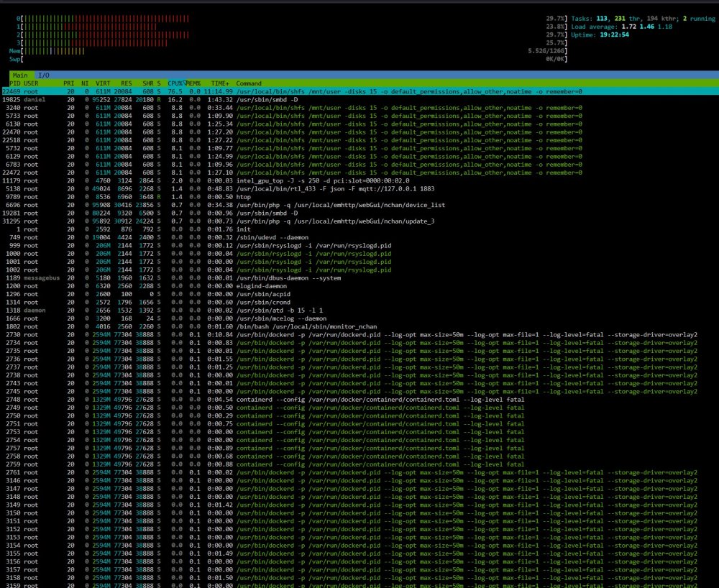Select dockerd thread row PID 2736
This screenshot has height=588, width=719.
[359, 359]
